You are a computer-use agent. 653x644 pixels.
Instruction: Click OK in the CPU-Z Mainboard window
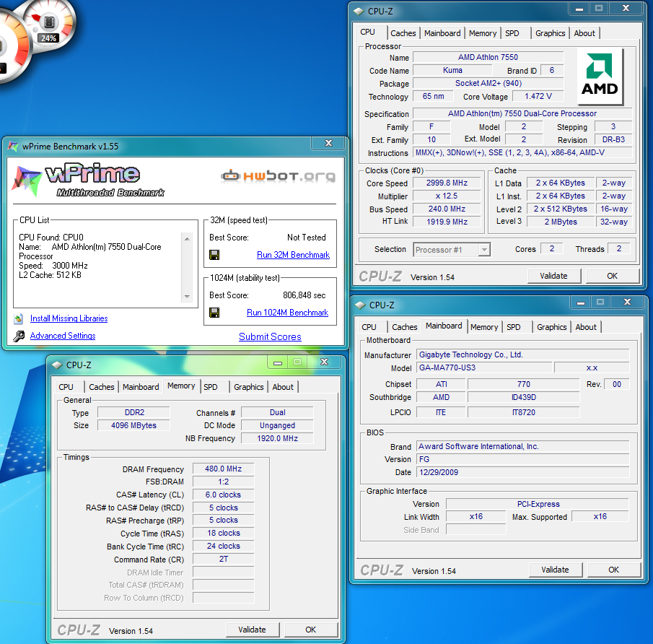click(613, 570)
